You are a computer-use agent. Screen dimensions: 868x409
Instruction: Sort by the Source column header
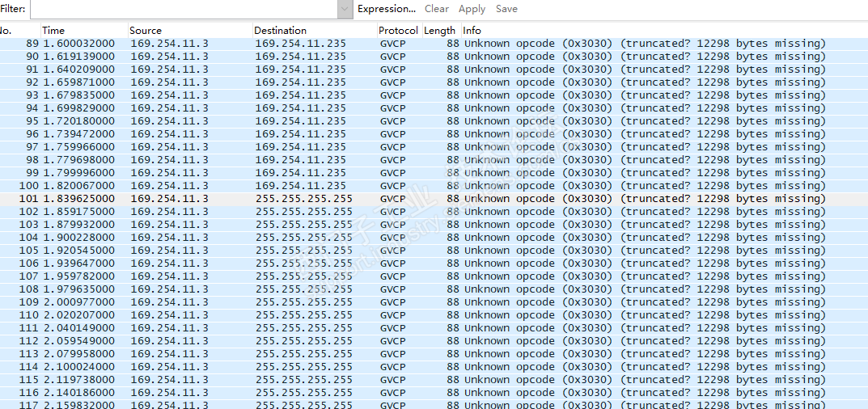click(x=190, y=31)
